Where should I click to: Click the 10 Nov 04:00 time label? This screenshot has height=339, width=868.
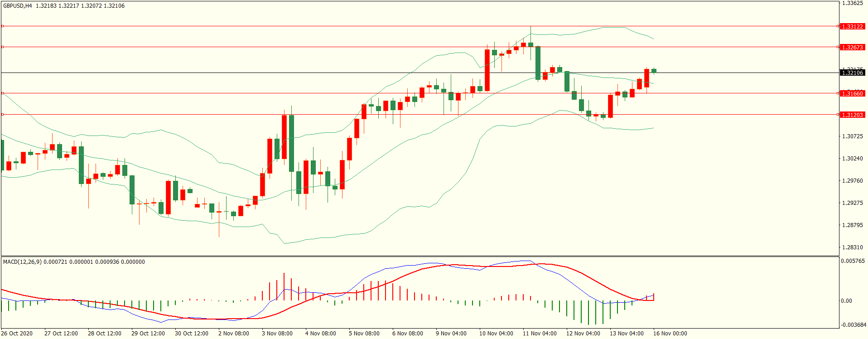coord(496,334)
